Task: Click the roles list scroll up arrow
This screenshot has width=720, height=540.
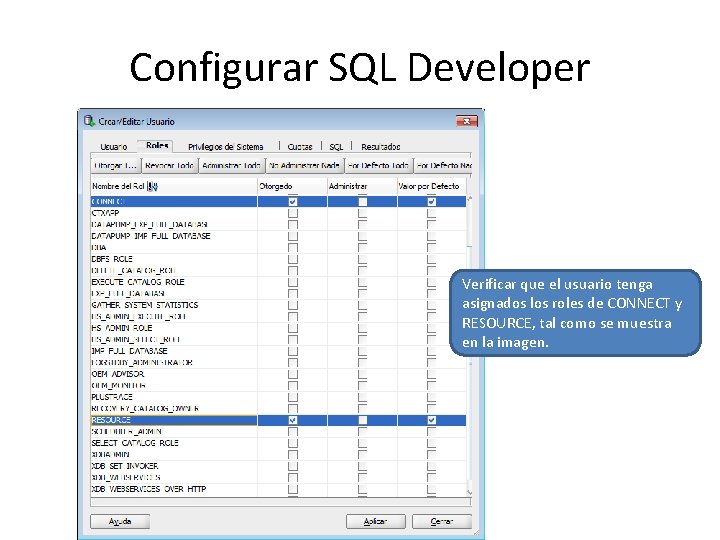Action: (469, 199)
